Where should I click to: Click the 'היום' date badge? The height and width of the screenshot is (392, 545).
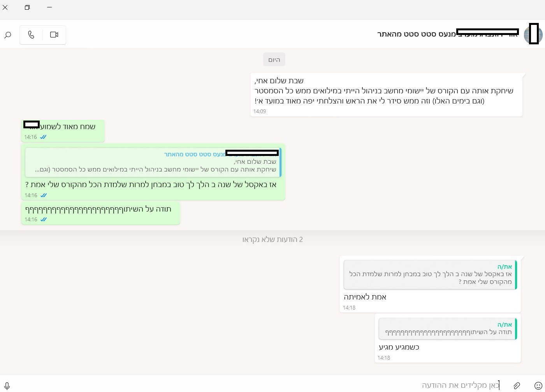[274, 59]
